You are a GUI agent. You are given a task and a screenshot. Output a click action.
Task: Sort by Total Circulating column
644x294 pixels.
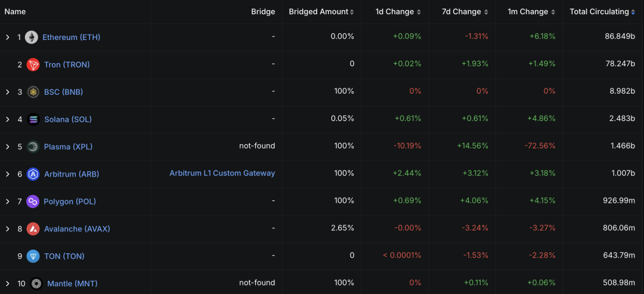(602, 12)
